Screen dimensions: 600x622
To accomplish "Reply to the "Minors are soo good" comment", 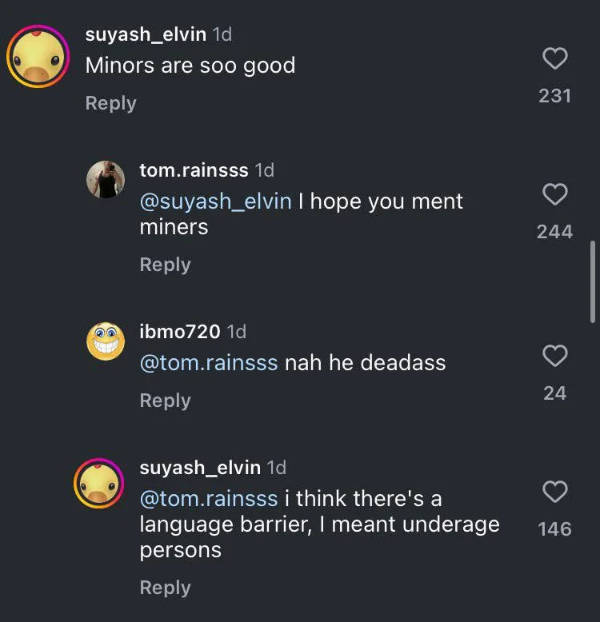I will coord(110,103).
